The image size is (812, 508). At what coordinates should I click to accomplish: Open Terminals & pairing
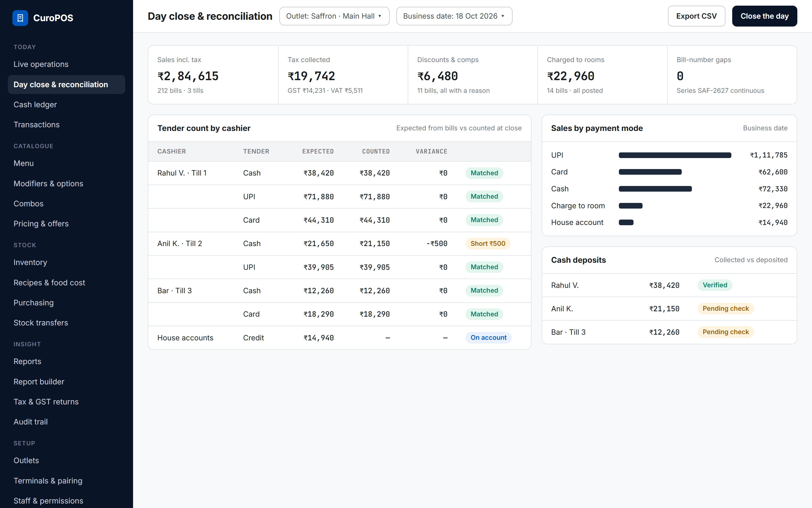click(67, 481)
